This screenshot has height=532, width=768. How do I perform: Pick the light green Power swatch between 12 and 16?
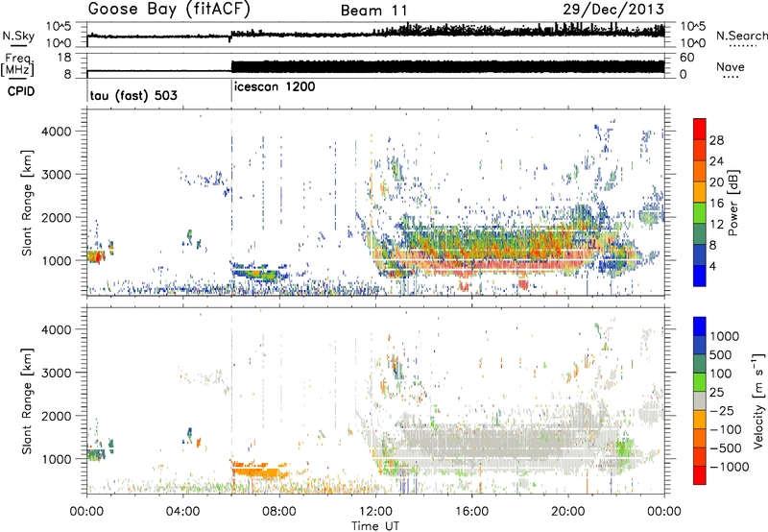700,213
